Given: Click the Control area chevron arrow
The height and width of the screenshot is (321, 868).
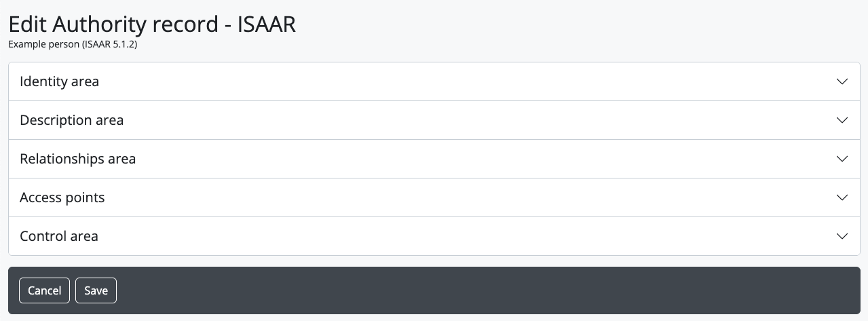Looking at the screenshot, I should point(842,236).
